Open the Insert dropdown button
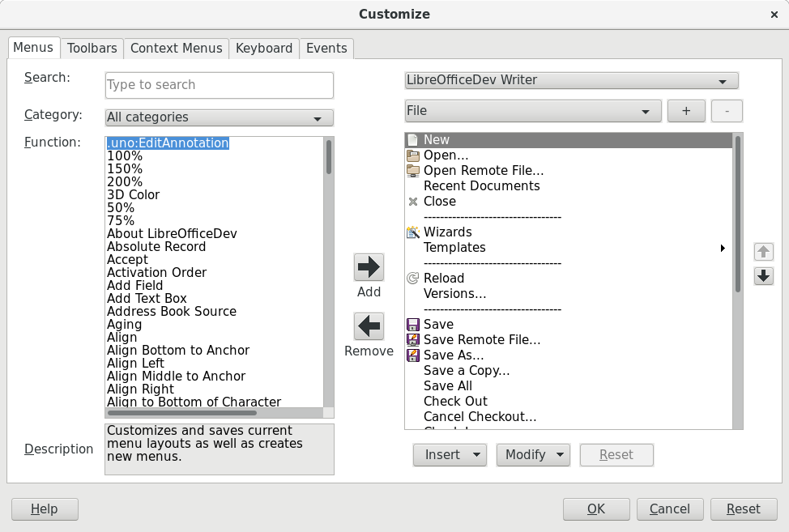 [x=450, y=455]
